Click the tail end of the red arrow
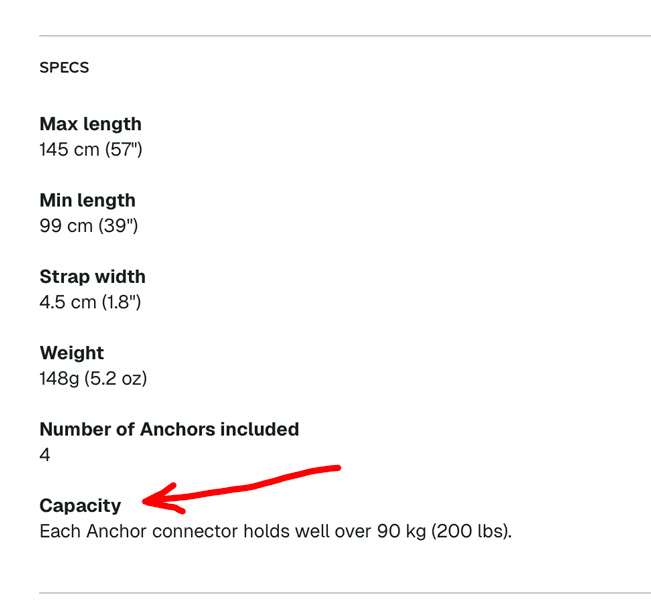 coord(336,467)
